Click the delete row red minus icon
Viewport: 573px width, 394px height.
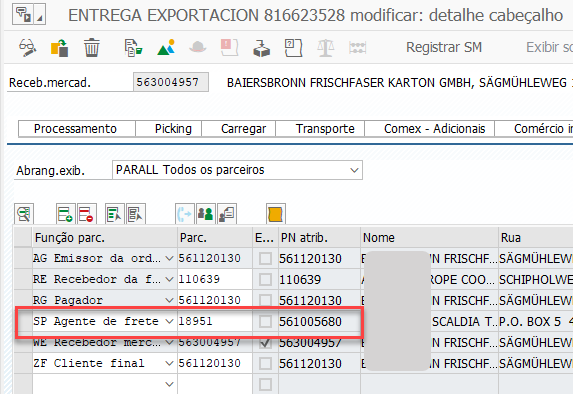(x=87, y=214)
